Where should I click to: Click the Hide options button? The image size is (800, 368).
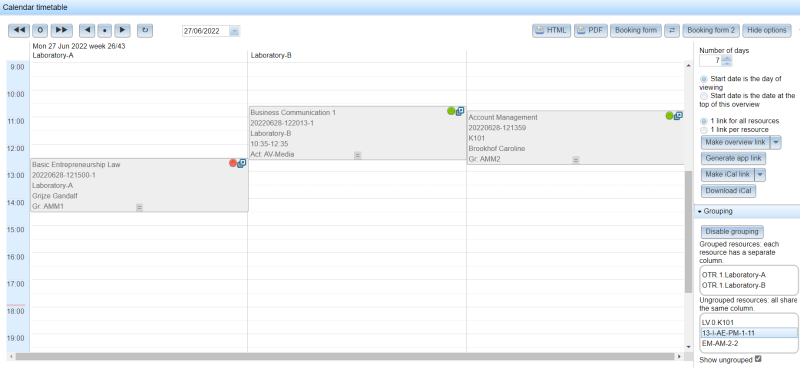pyautogui.click(x=767, y=31)
